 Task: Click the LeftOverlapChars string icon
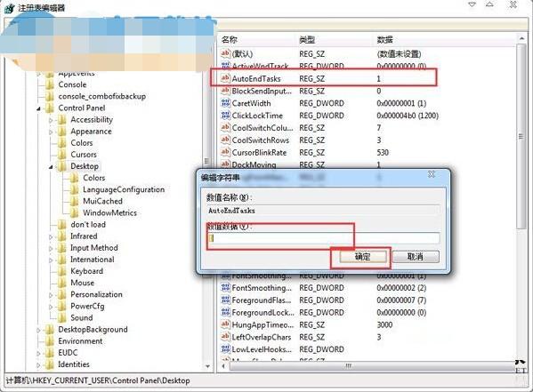(x=225, y=337)
